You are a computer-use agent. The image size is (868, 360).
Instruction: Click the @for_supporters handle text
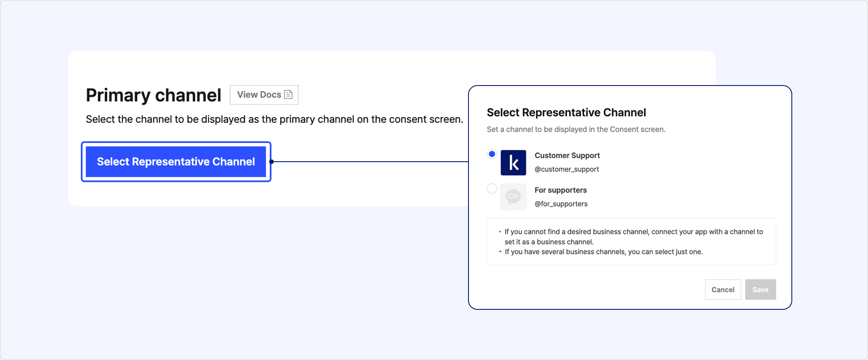(x=561, y=204)
